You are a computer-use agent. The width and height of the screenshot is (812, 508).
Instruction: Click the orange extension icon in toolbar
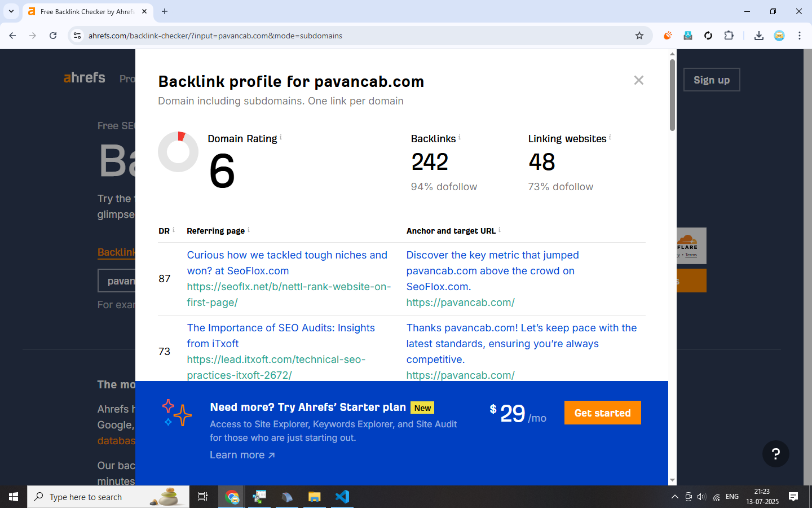pyautogui.click(x=668, y=36)
